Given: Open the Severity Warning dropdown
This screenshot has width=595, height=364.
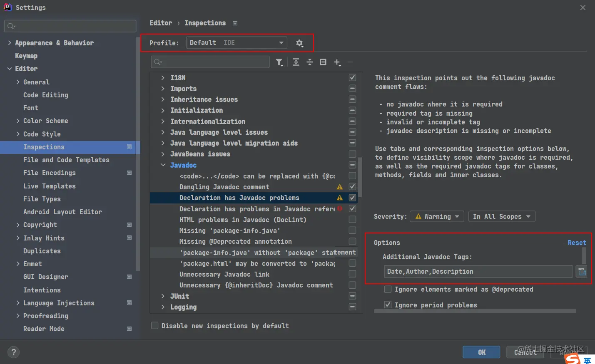Looking at the screenshot, I should [437, 216].
